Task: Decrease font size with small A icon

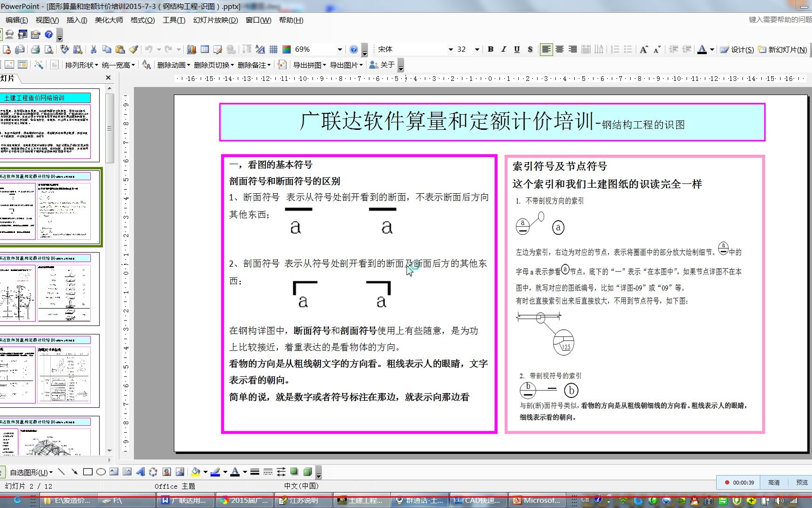Action: tap(657, 49)
